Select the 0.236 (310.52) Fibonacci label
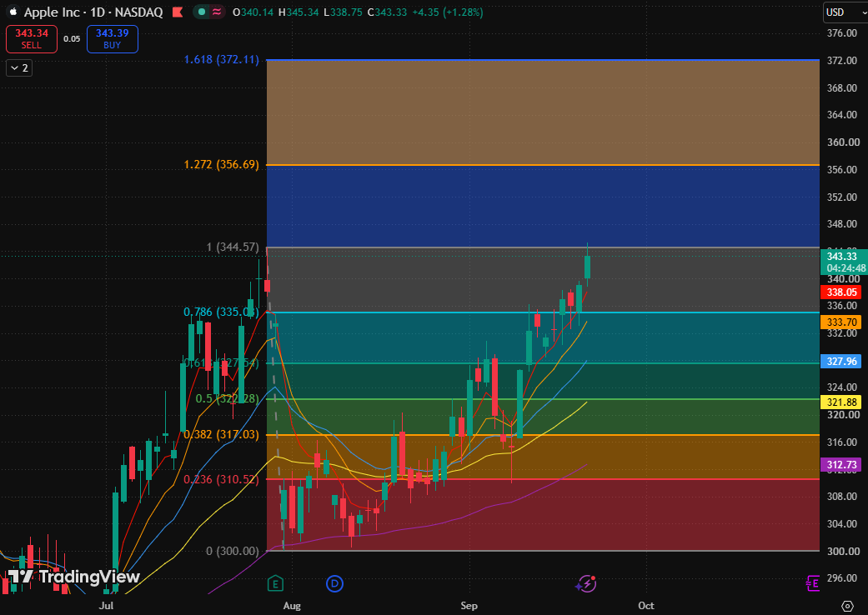868x615 pixels. pyautogui.click(x=222, y=479)
